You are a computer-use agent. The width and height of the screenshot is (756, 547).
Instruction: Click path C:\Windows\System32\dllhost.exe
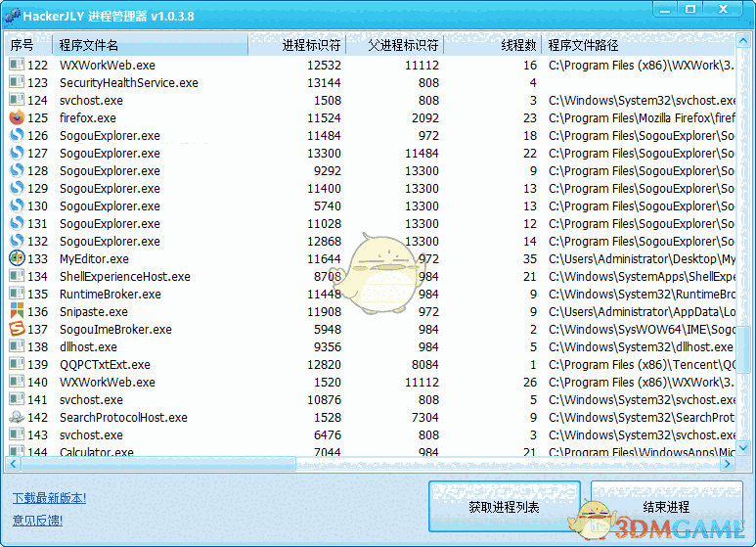click(x=641, y=347)
